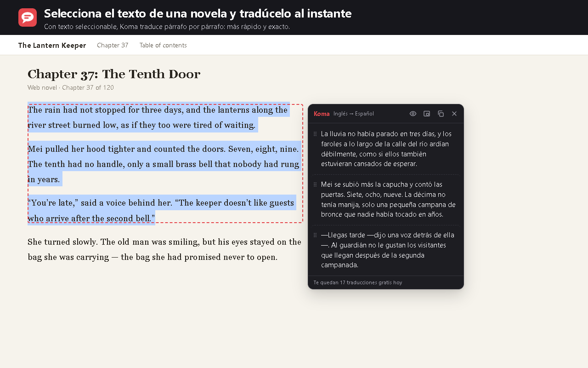Grab the drag handle beside '—Llegas tarde' paragraph
The height and width of the screenshot is (368, 588).
tap(315, 235)
